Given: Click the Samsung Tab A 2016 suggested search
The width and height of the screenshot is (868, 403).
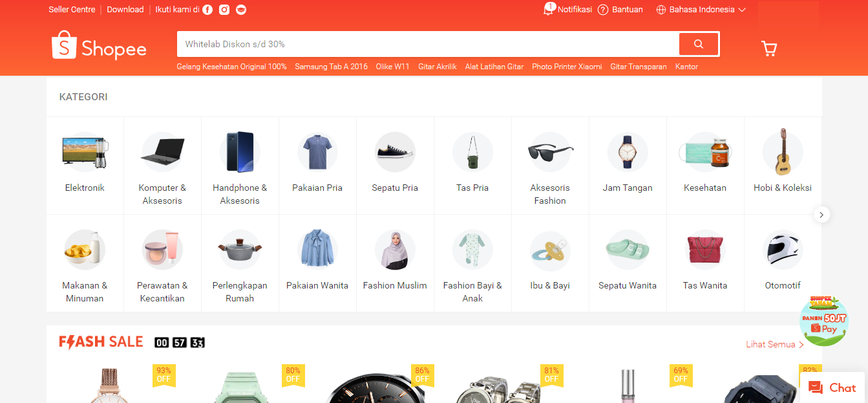Looking at the screenshot, I should 331,66.
